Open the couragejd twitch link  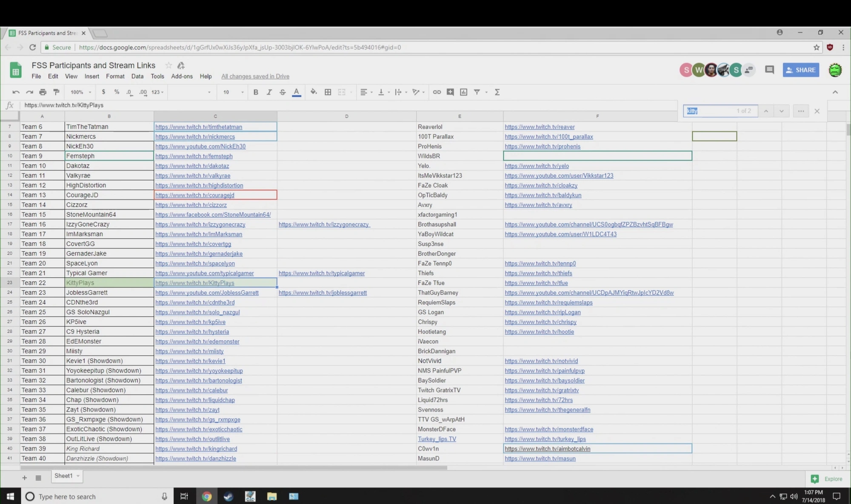(x=194, y=195)
